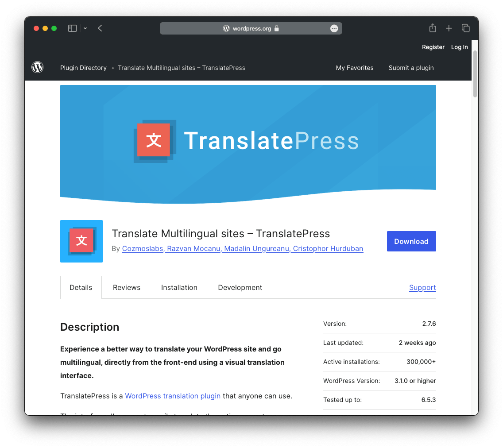Open My Favorites
The width and height of the screenshot is (503, 448).
coord(355,68)
